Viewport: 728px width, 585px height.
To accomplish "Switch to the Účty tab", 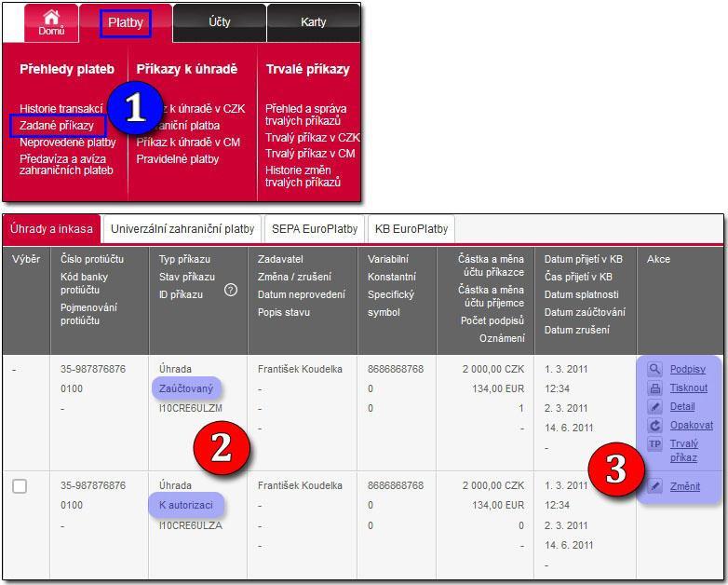I will [219, 21].
